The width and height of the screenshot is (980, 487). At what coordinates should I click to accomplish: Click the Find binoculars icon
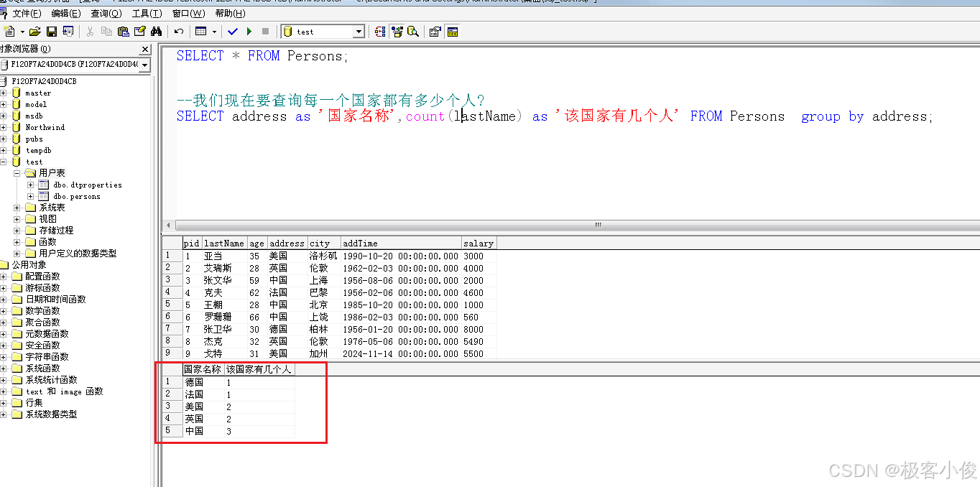(x=156, y=32)
